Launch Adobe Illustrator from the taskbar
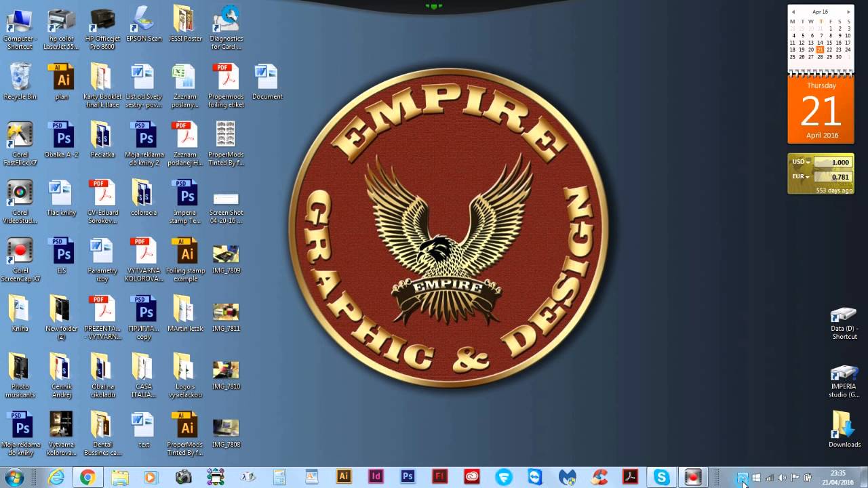The width and height of the screenshot is (868, 488). (x=344, y=477)
